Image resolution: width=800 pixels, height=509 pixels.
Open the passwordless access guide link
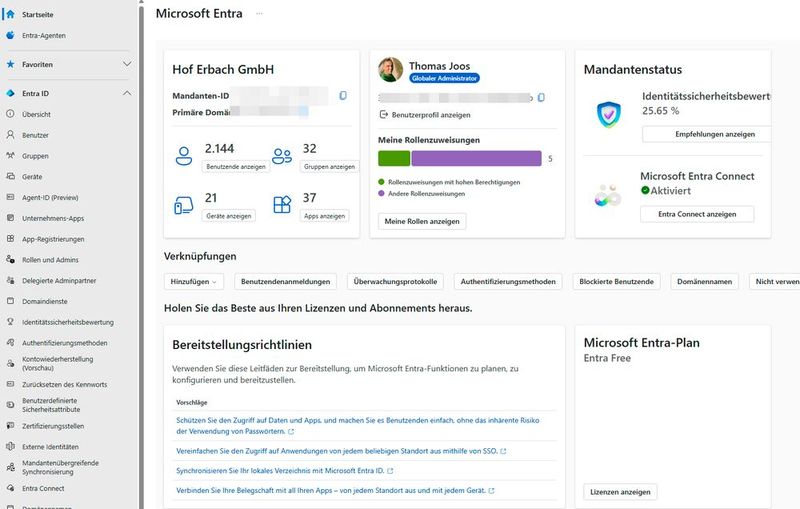tap(358, 426)
